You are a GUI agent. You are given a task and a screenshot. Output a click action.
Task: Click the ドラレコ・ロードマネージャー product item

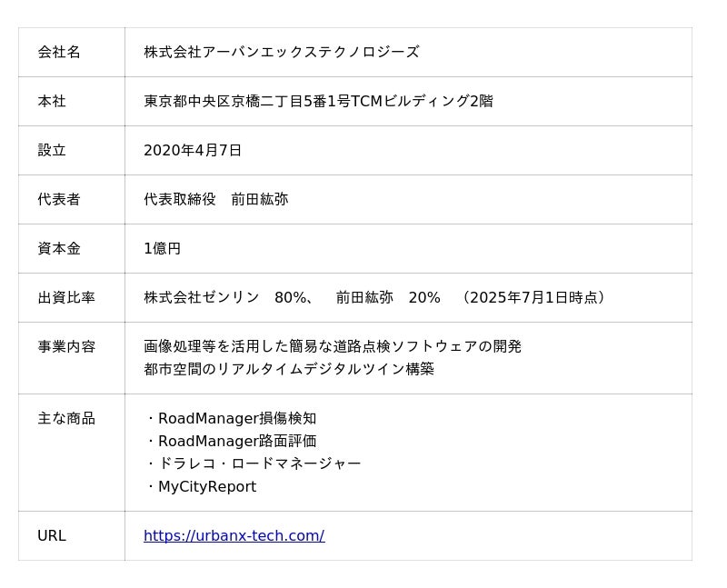[x=254, y=463]
